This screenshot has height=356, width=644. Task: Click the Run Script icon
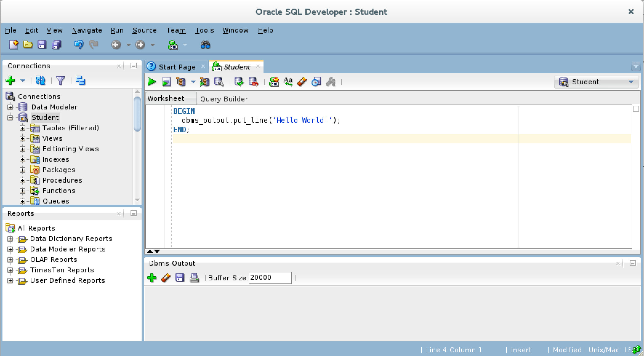point(166,82)
